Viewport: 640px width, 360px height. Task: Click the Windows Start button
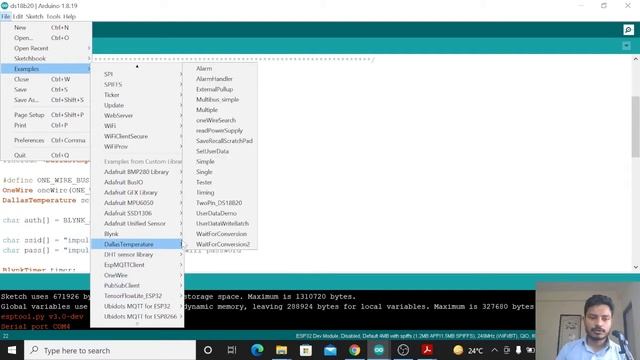(x=12, y=350)
